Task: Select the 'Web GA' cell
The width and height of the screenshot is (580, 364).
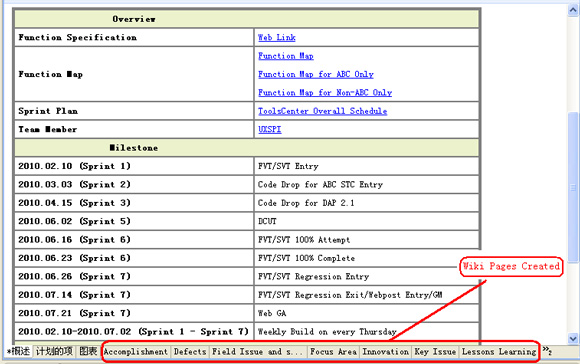Action: click(x=367, y=313)
